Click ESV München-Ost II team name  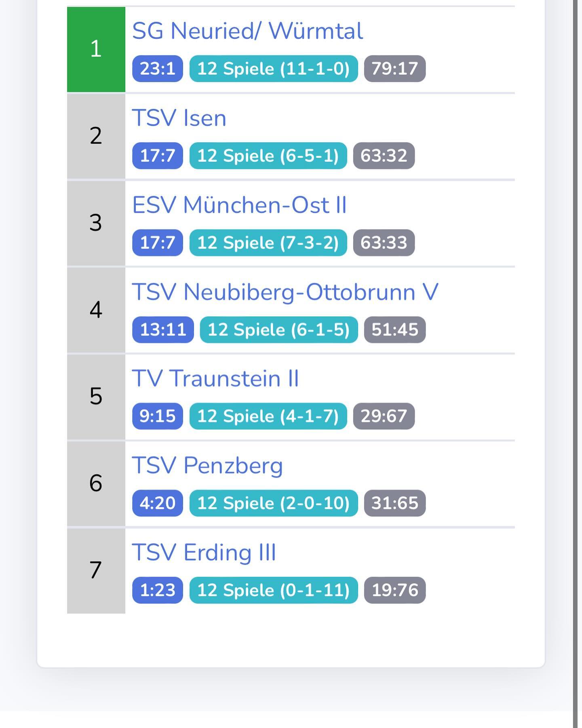pyautogui.click(x=239, y=205)
